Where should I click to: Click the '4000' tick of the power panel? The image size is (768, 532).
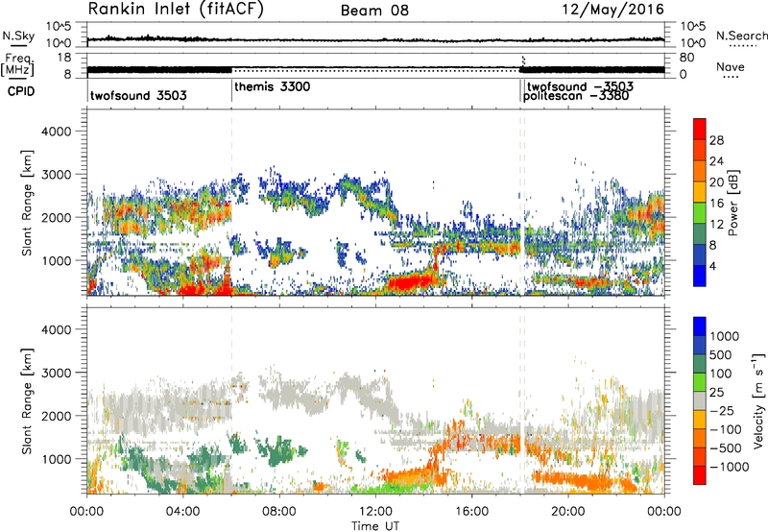tap(56, 132)
